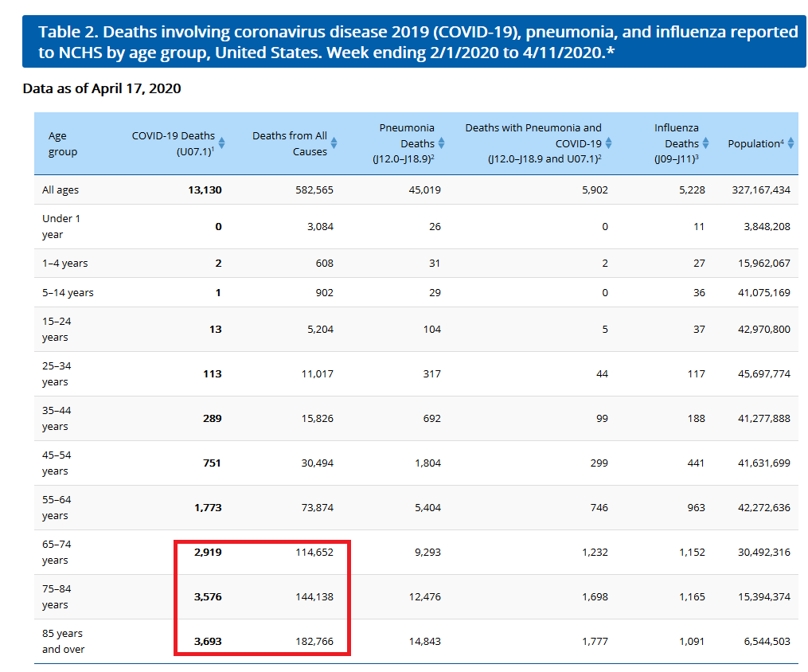808x672 pixels.
Task: Select highlighted value 3,693 in the 85+ row
Action: point(207,641)
